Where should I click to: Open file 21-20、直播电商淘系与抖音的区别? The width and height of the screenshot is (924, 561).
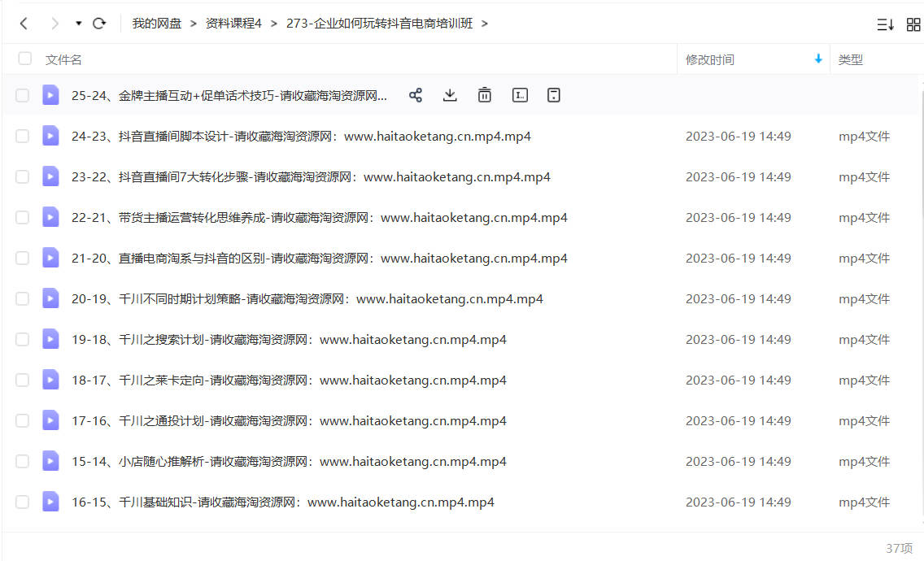tap(320, 258)
